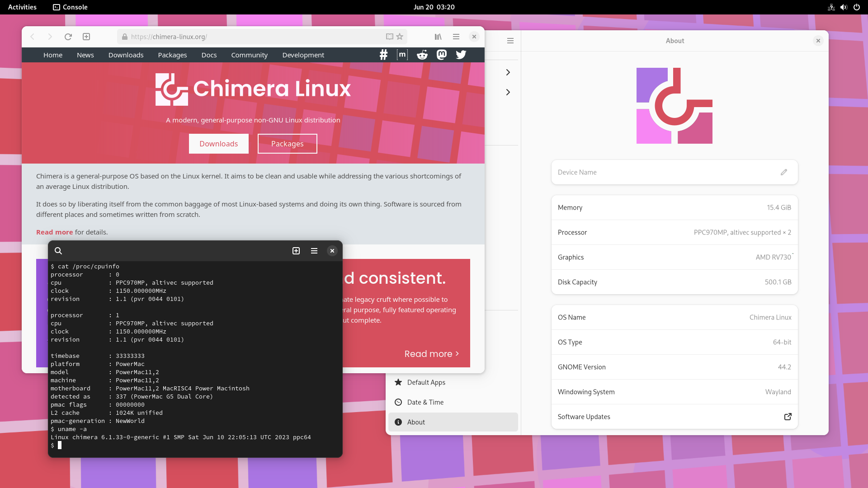Viewport: 868px width, 488px height.
Task: Bookmark page with star icon
Action: [400, 37]
